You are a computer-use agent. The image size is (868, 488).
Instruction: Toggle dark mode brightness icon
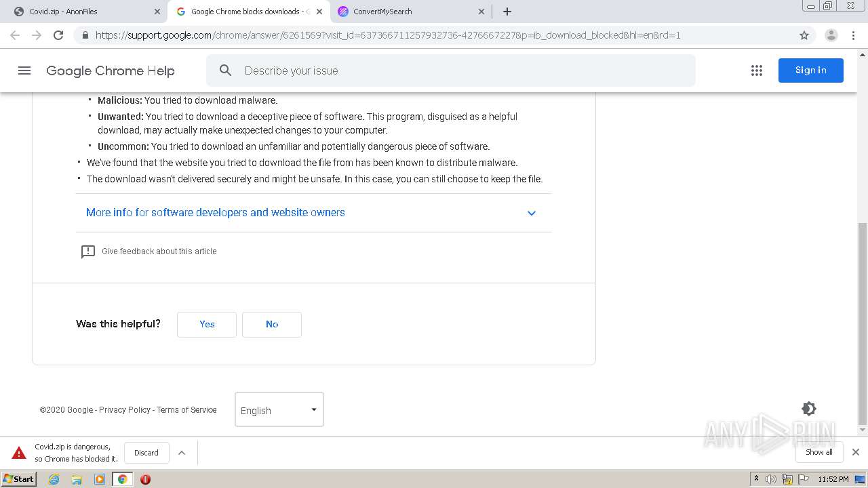click(808, 409)
